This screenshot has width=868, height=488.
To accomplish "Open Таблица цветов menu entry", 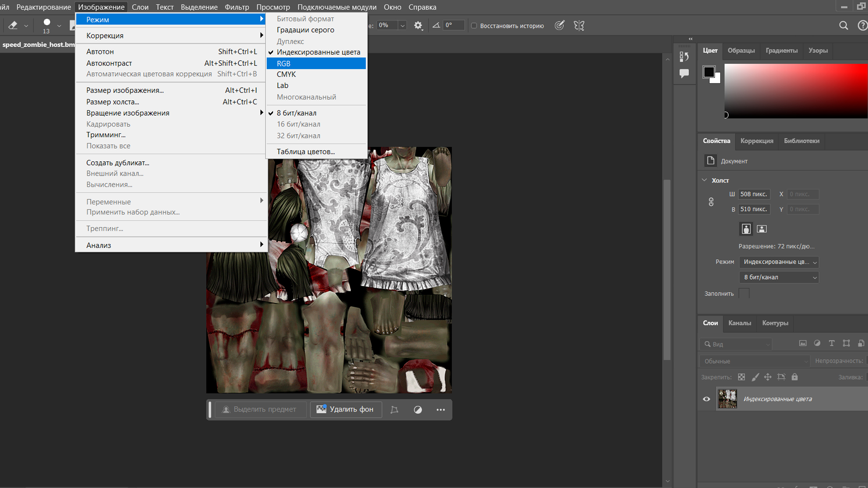I will 306,152.
